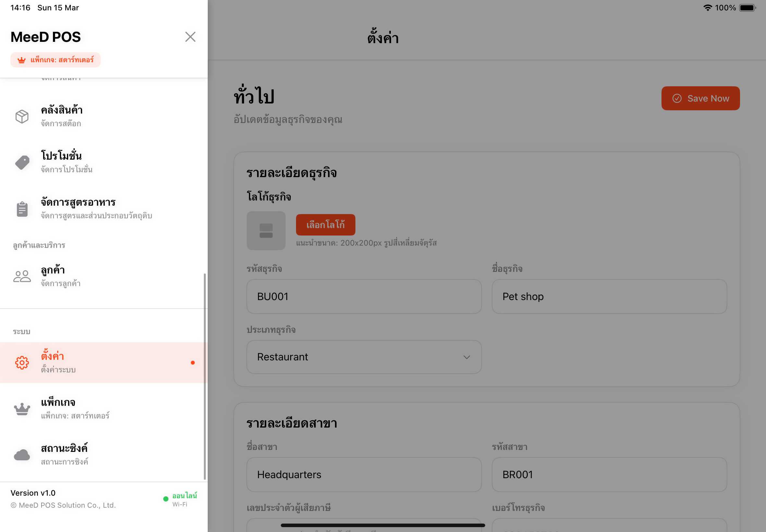Click the checkmark icon in Save Now
The width and height of the screenshot is (766, 532).
[677, 98]
